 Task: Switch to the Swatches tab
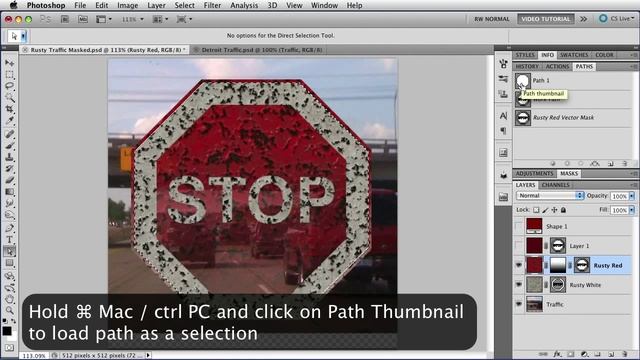tap(574, 55)
